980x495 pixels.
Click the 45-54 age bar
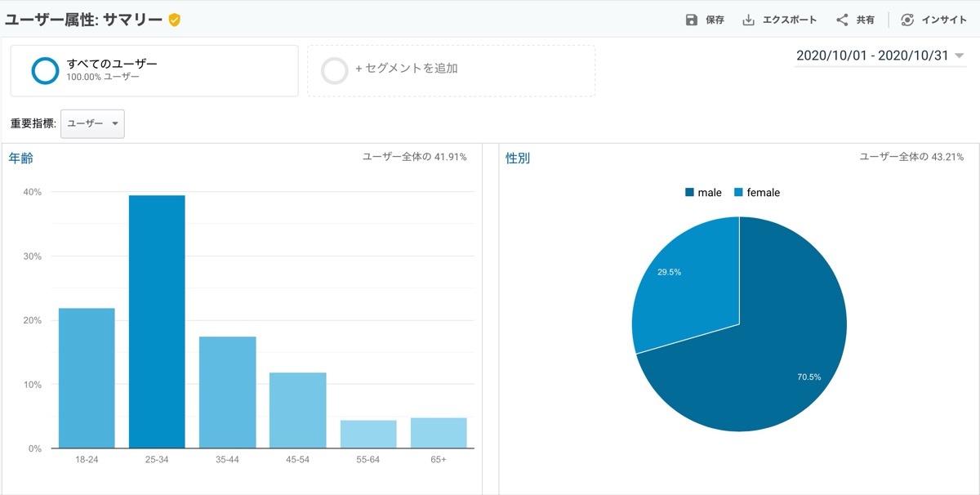click(x=298, y=410)
